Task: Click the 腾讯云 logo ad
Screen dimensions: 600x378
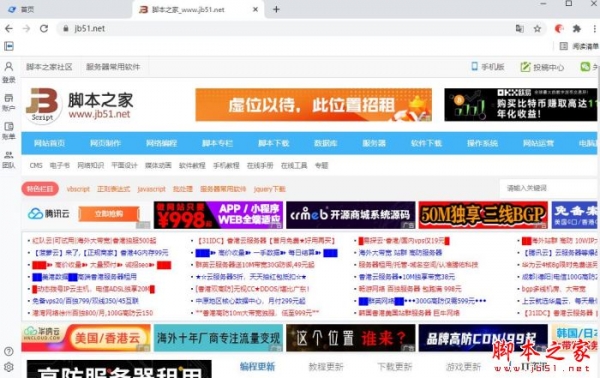Action: [x=49, y=214]
